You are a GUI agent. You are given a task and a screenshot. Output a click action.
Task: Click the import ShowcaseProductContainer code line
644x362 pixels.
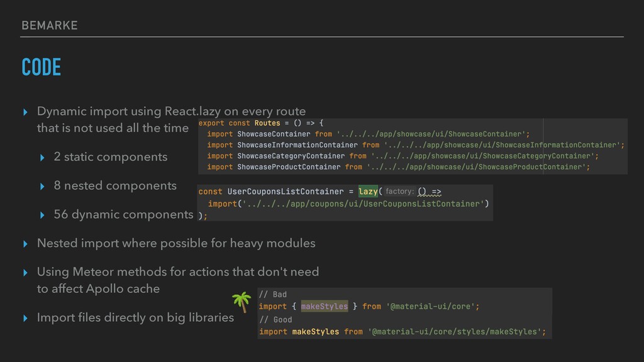click(x=398, y=167)
